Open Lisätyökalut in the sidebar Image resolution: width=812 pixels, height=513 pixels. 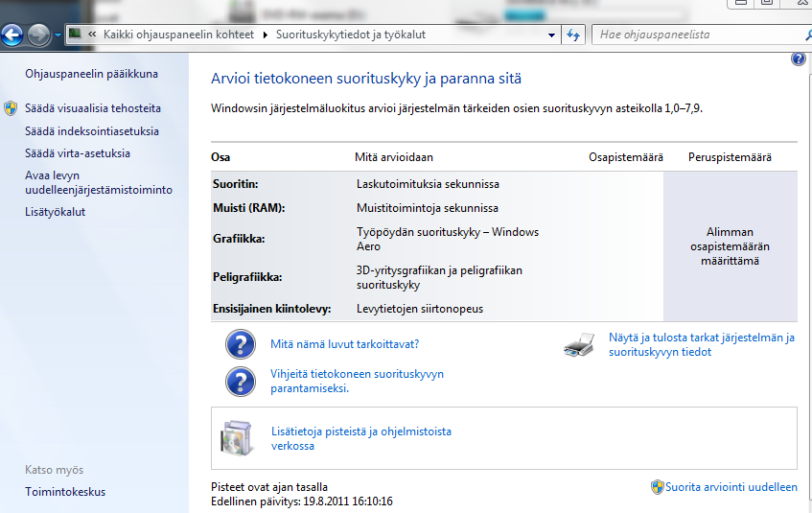tap(55, 212)
